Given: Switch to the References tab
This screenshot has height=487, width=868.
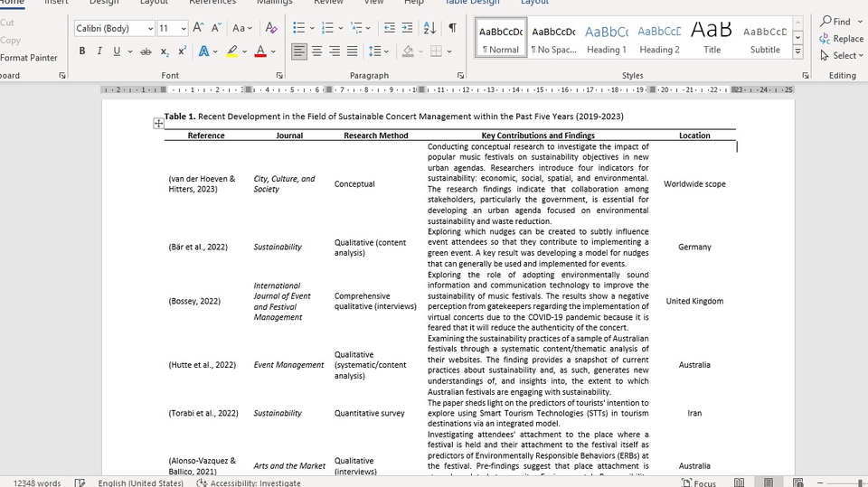Looking at the screenshot, I should 212,3.
